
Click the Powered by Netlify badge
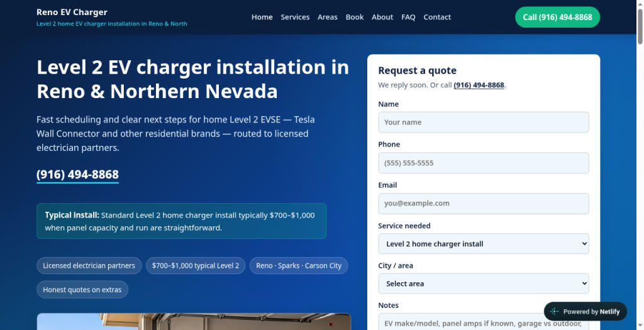[586, 312]
